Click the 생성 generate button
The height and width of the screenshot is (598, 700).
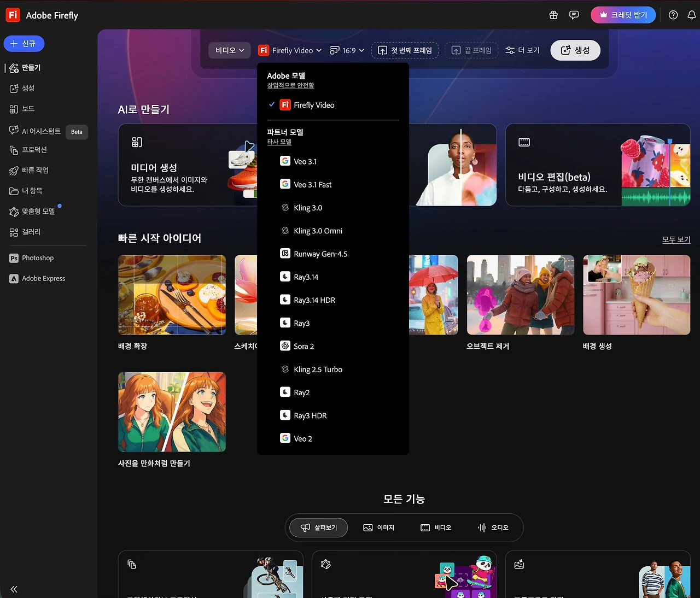coord(575,50)
